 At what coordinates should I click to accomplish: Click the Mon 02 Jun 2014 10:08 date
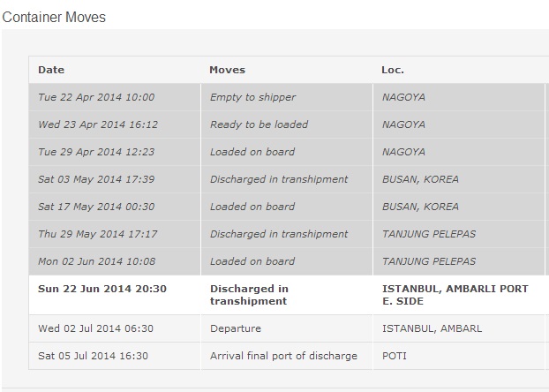(97, 261)
